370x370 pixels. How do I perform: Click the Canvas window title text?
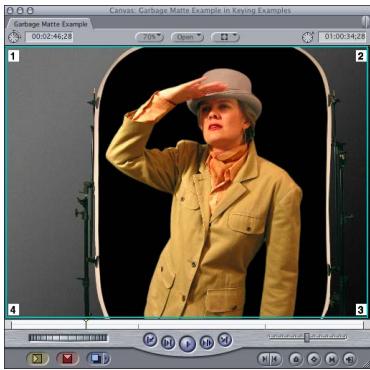[200, 11]
